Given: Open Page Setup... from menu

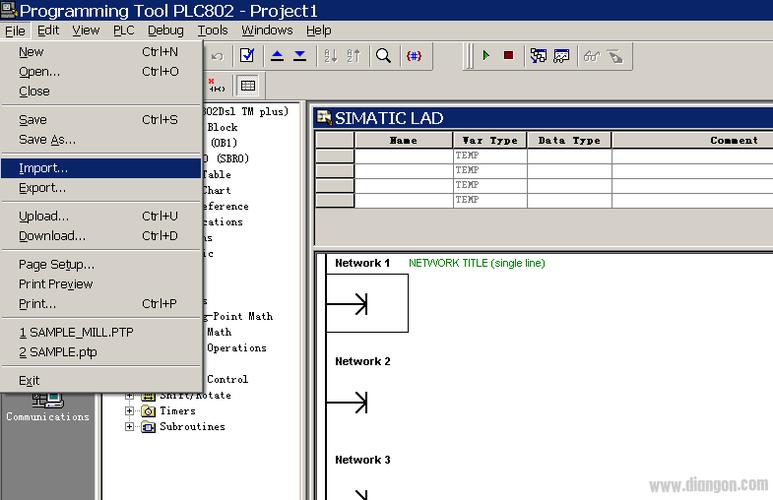Looking at the screenshot, I should (x=101, y=265).
